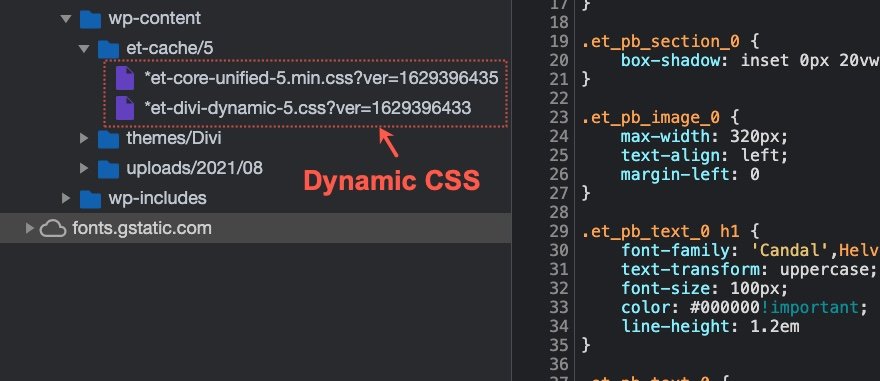Collapse the et-cache/5 folder arrow
Screen dimensions: 880x381
pyautogui.click(x=84, y=49)
